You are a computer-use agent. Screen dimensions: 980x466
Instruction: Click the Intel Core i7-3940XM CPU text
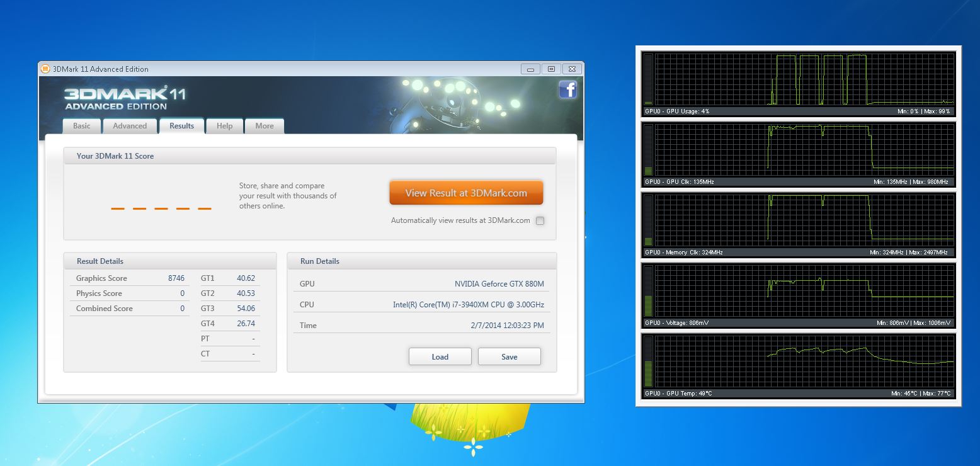tap(469, 305)
